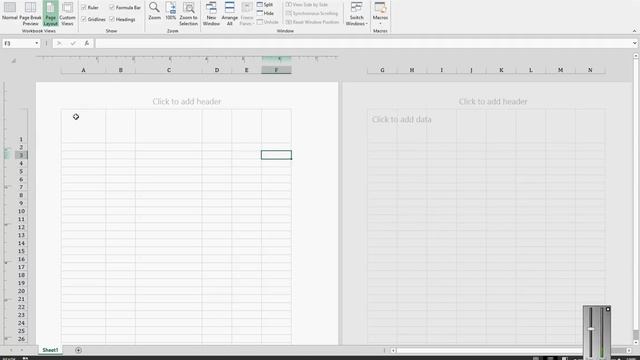640x360 pixels.
Task: Click 'Click to add data' placeholder
Action: point(402,120)
